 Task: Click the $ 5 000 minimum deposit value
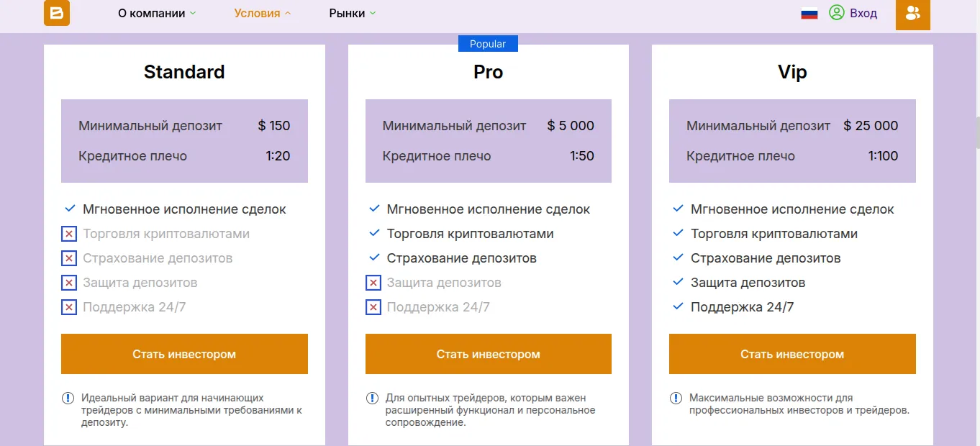tap(571, 126)
